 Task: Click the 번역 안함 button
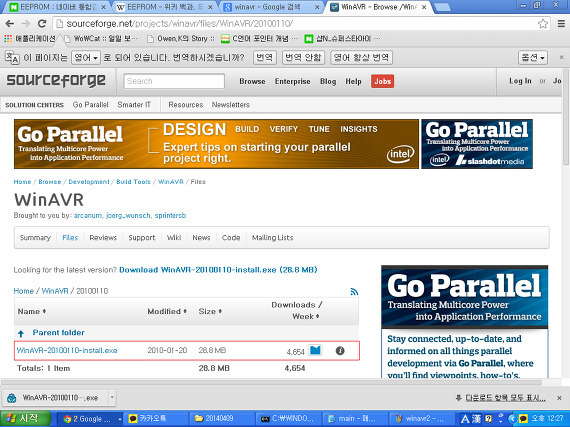pos(303,57)
